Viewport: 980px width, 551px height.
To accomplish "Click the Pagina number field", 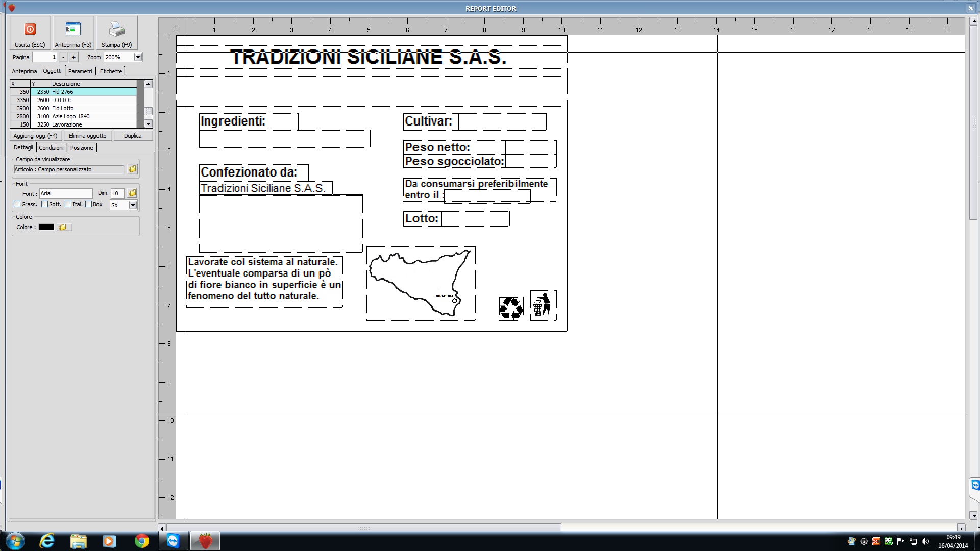I will point(45,57).
